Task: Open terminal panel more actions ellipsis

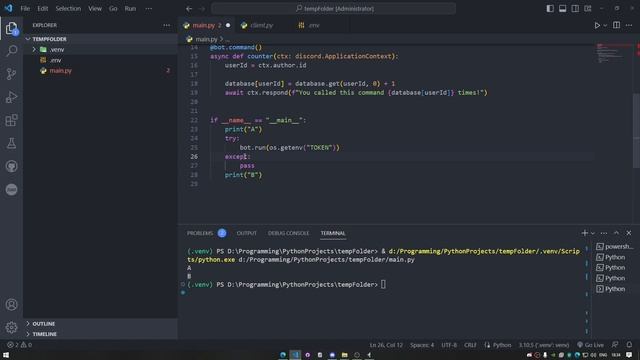Action: 604,233
